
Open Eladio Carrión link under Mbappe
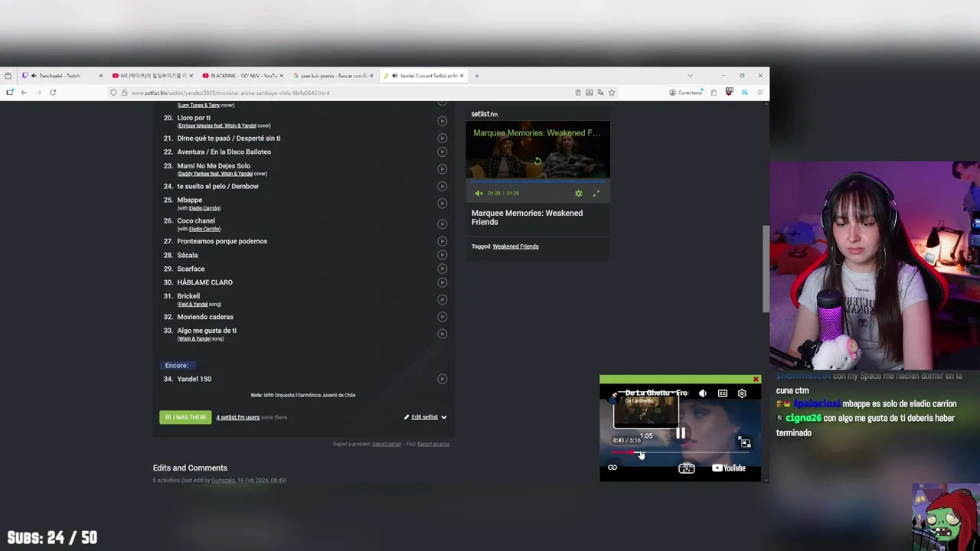pos(204,208)
